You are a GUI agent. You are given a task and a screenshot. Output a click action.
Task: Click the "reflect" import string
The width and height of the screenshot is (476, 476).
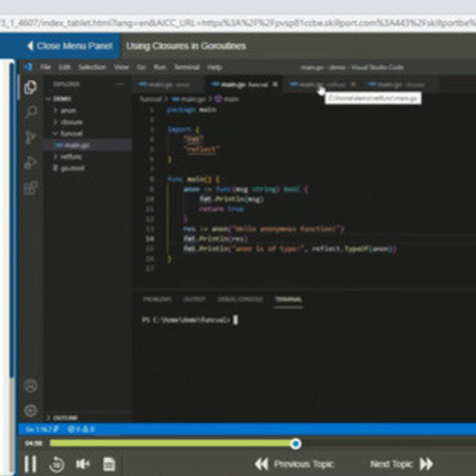point(201,149)
